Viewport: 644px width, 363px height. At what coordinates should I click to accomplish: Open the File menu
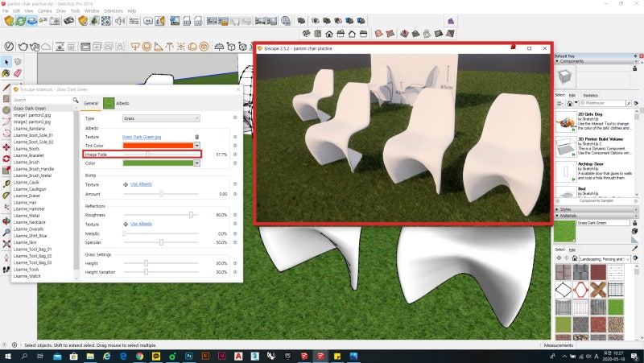click(x=6, y=10)
